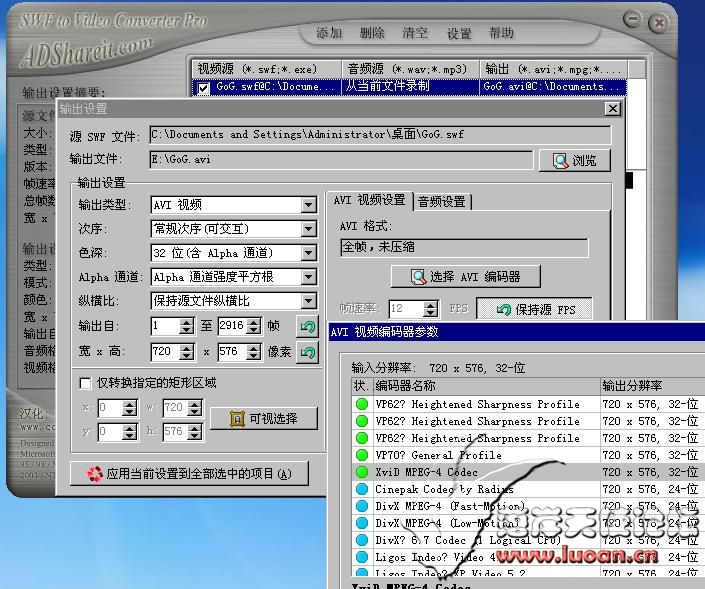705x589 pixels.
Task: Click 从当前文件录制 audio source cell
Action: click(x=411, y=86)
